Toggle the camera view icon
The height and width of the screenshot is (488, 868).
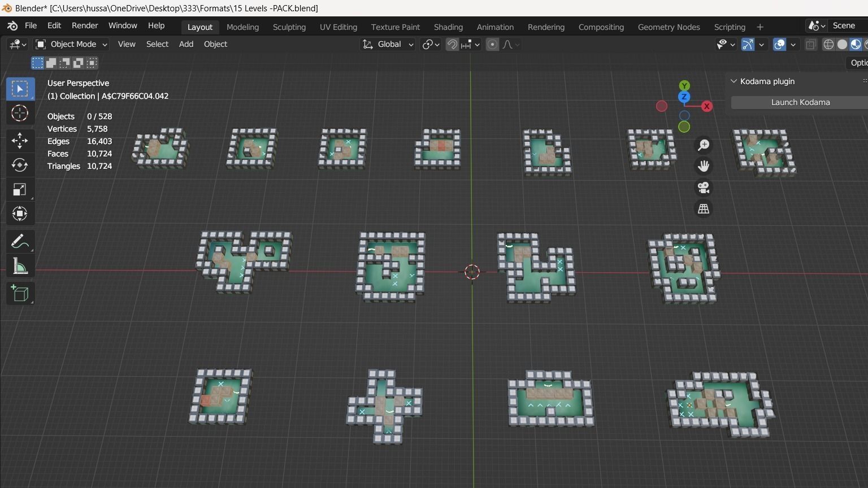click(x=704, y=188)
